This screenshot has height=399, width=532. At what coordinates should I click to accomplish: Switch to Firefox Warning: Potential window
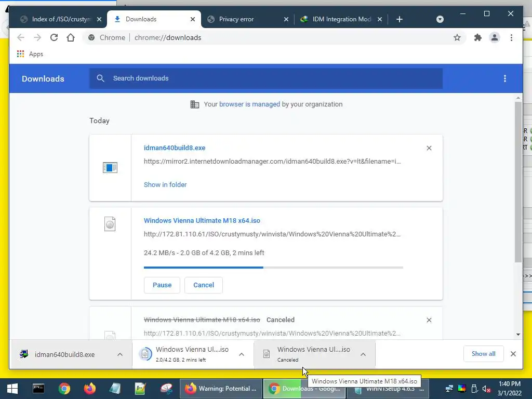coord(221,389)
